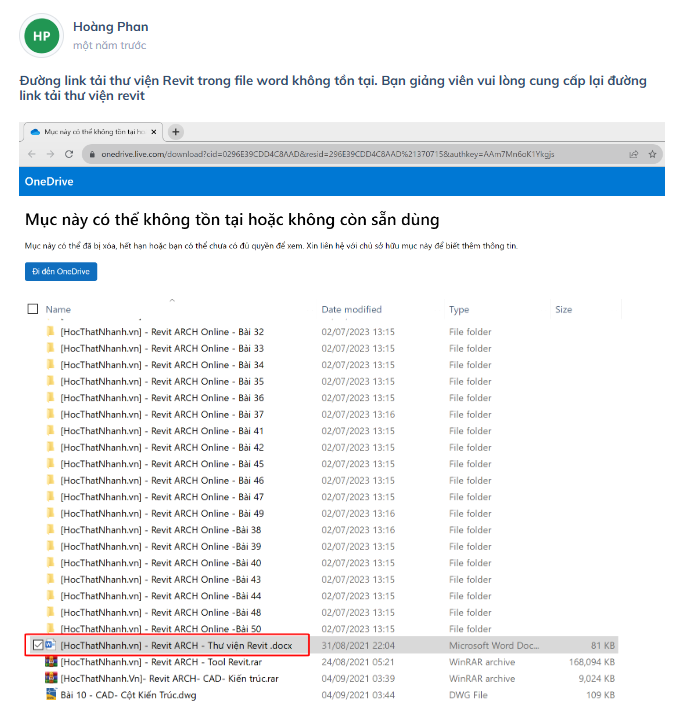This screenshot has height=709, width=682.
Task: Close the OneDrive browser tab
Action: pos(154,132)
